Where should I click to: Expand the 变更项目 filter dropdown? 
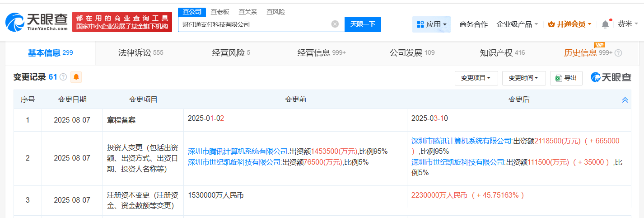(x=476, y=78)
